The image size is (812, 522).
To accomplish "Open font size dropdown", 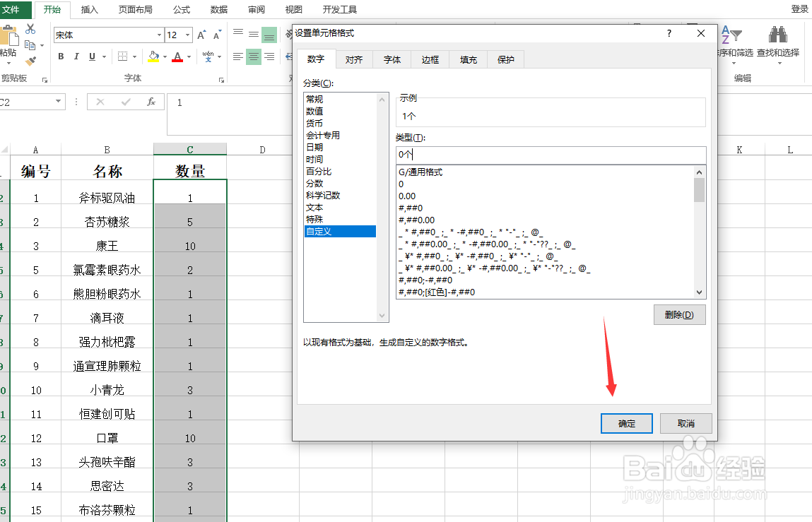I will tap(187, 35).
